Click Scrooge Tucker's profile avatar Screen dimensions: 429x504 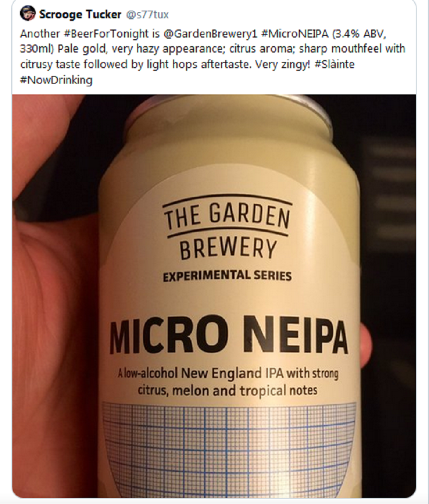(x=28, y=14)
